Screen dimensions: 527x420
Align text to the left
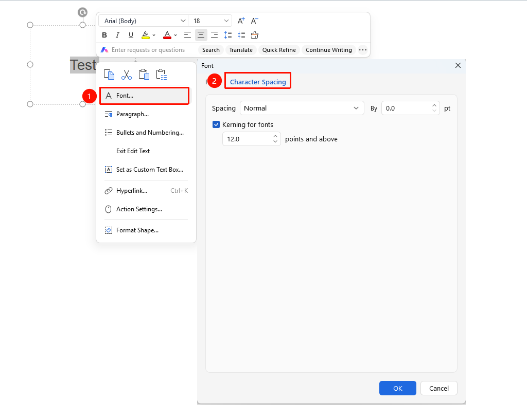(x=187, y=35)
